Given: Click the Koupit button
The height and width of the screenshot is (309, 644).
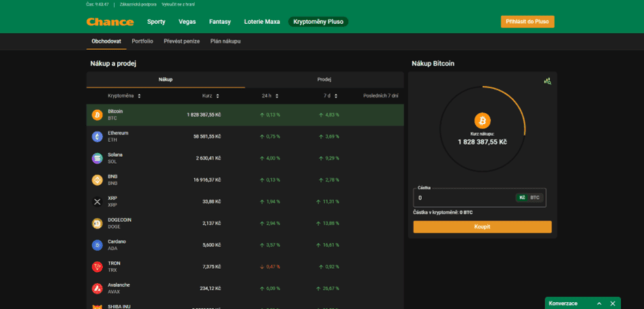Looking at the screenshot, I should pyautogui.click(x=482, y=227).
